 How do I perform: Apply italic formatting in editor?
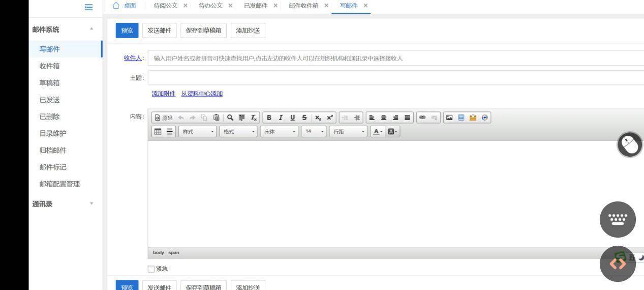(x=280, y=118)
